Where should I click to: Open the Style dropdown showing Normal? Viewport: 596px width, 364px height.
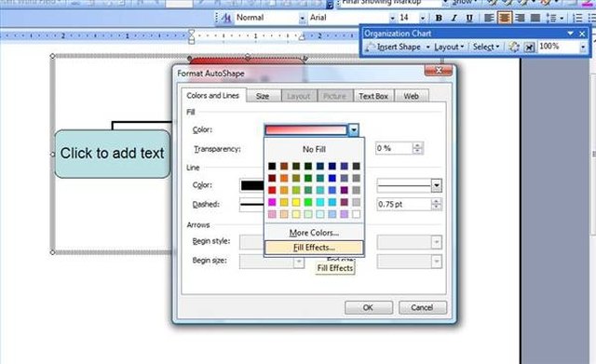(302, 18)
